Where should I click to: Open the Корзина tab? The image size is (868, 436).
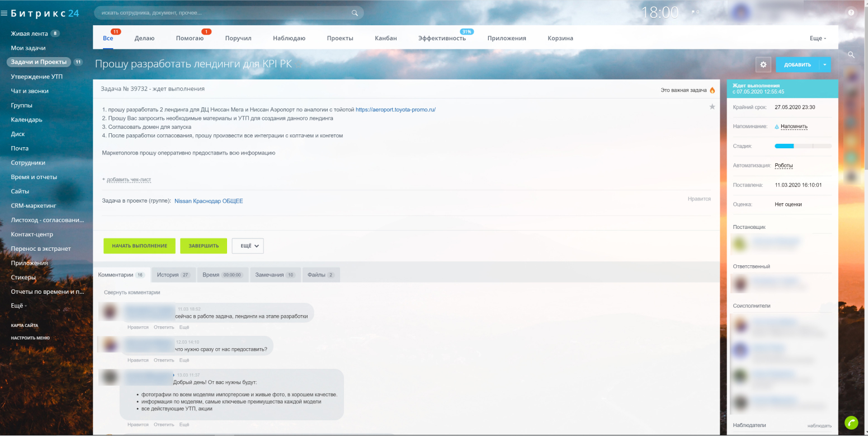point(560,38)
